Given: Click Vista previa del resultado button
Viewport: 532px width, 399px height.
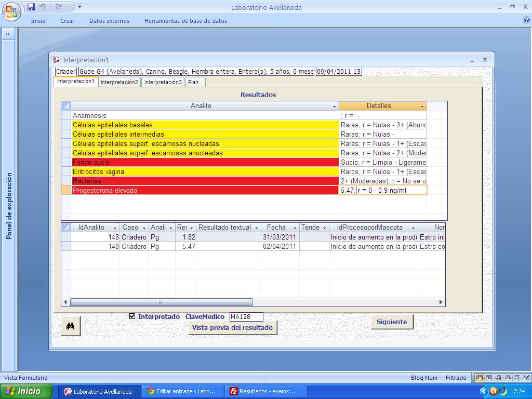Looking at the screenshot, I should pyautogui.click(x=232, y=327).
